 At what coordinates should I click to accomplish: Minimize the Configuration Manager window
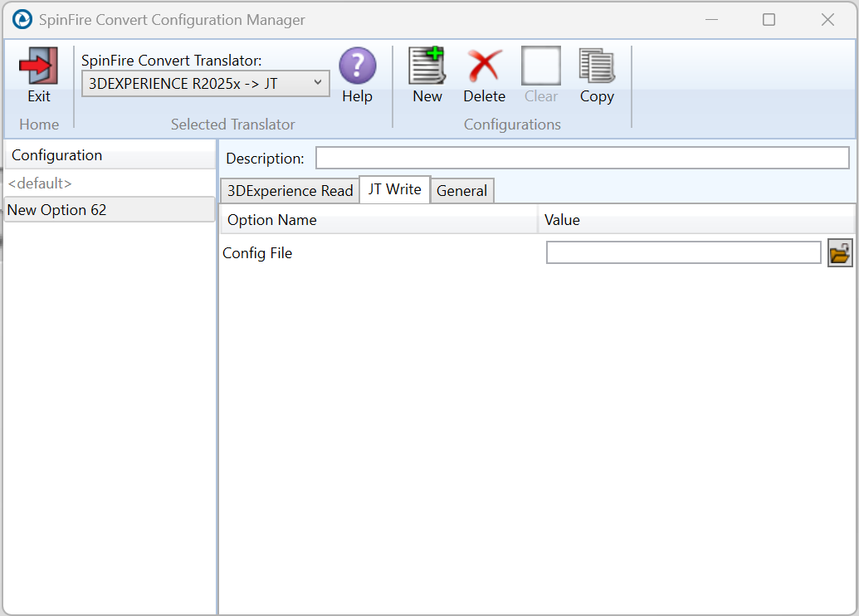(x=711, y=20)
